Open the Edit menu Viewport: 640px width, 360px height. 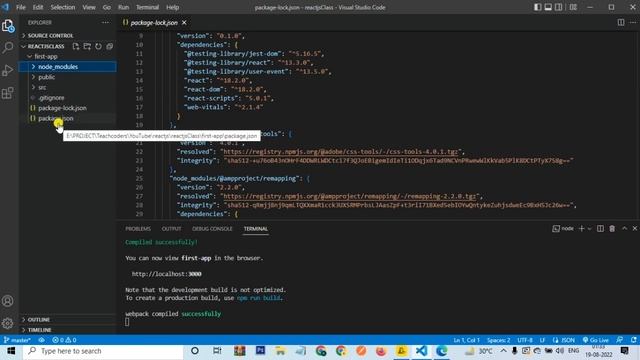pos(38,7)
